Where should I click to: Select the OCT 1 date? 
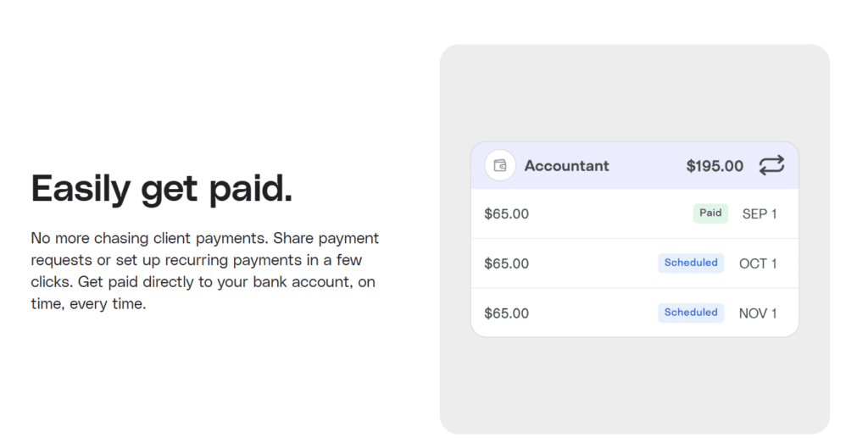(x=758, y=263)
